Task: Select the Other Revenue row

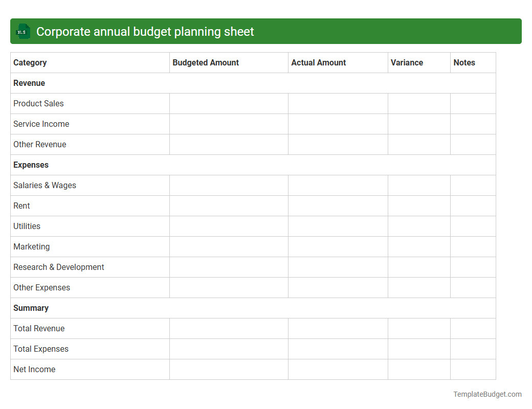Action: [x=40, y=144]
